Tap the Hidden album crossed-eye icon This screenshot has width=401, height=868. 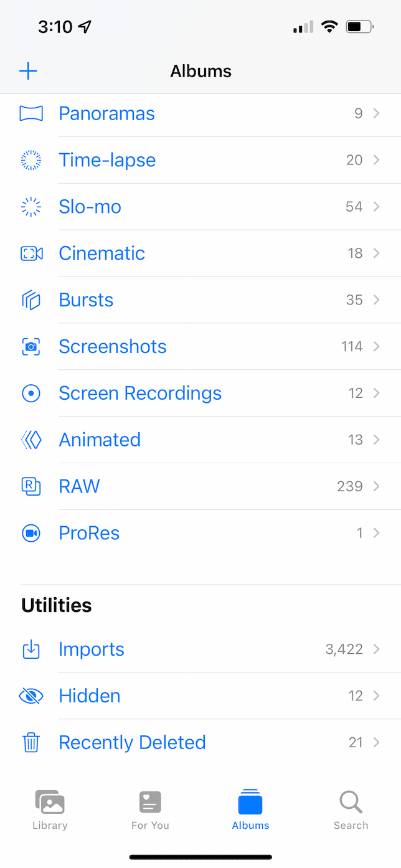click(x=31, y=696)
